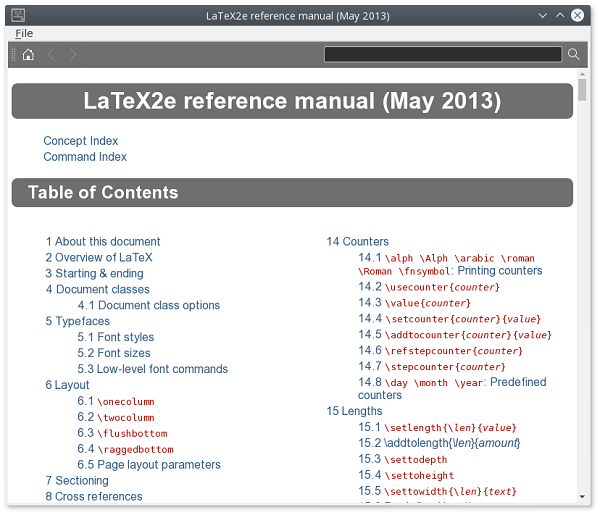Click the search magnifier icon
Screen dimensions: 600x515
[x=573, y=54]
